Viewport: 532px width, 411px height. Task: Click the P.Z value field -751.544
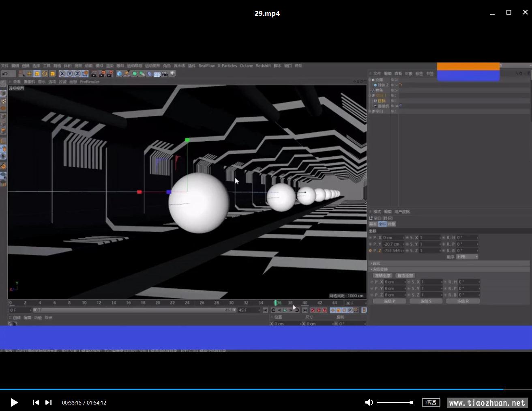393,251
